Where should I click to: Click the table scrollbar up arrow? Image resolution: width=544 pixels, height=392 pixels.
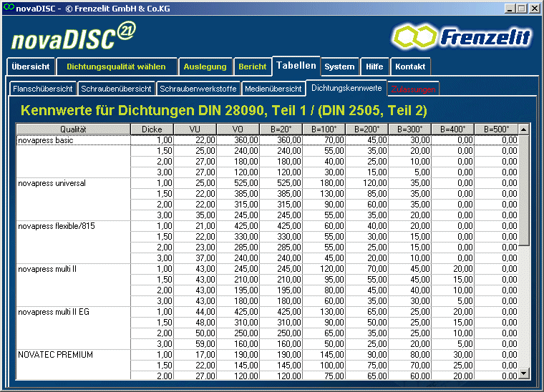pos(523,129)
